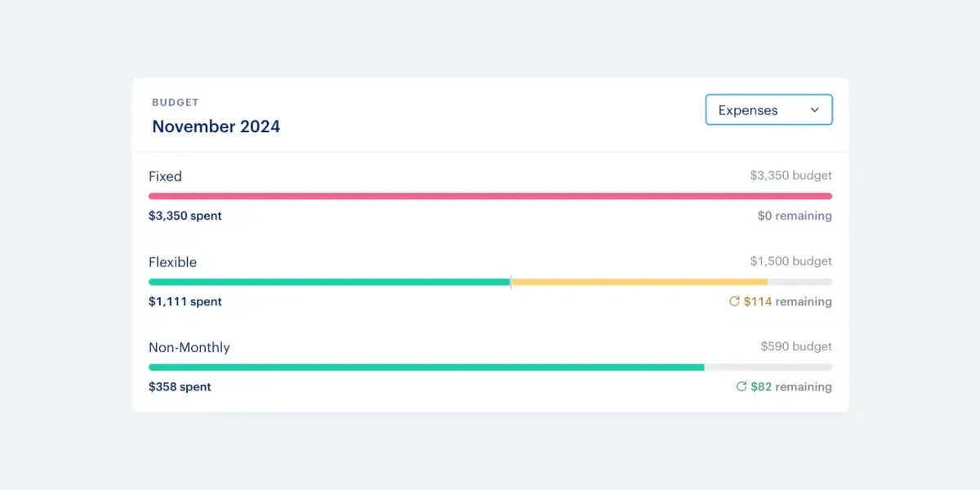980x490 pixels.
Task: Click yellow portion of Flexible progress bar
Action: pos(639,282)
